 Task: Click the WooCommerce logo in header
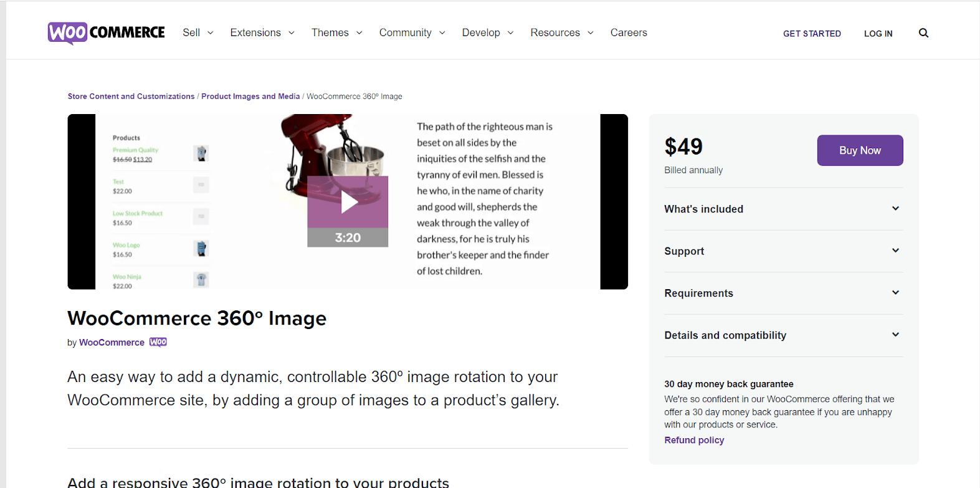point(107,33)
